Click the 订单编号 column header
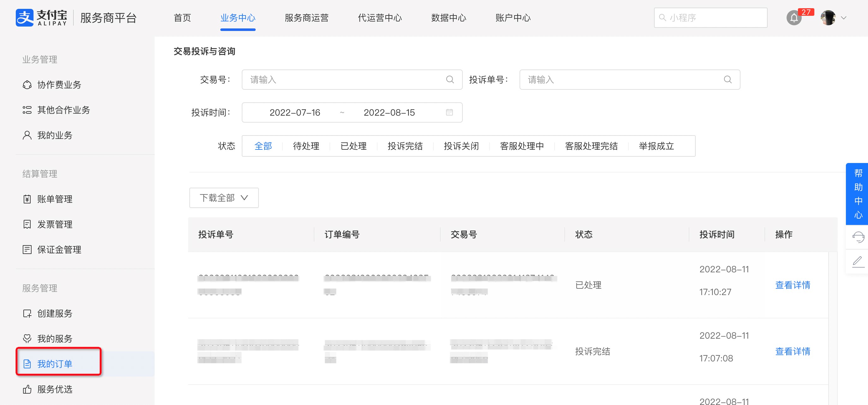The width and height of the screenshot is (868, 405). pyautogui.click(x=342, y=234)
